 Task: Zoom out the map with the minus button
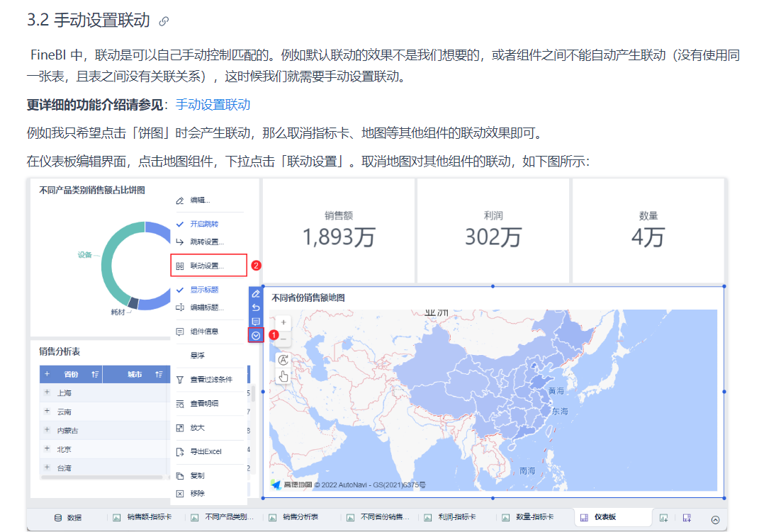click(283, 339)
